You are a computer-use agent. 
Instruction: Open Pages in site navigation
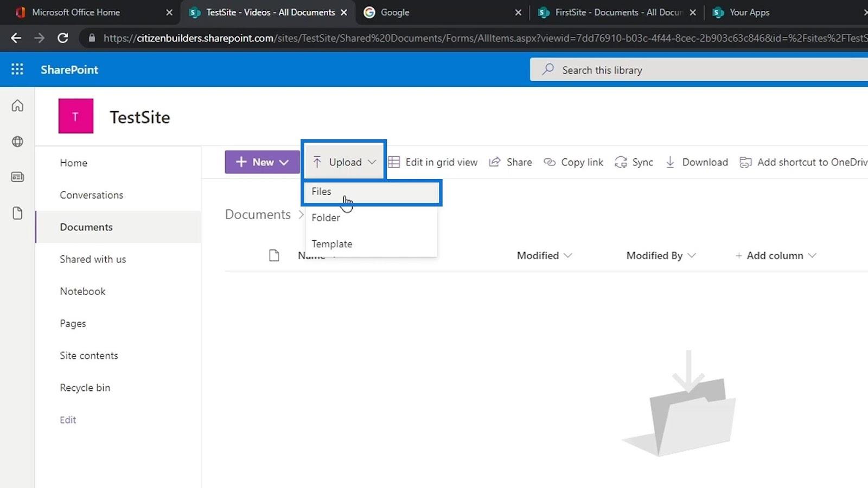pyautogui.click(x=73, y=323)
